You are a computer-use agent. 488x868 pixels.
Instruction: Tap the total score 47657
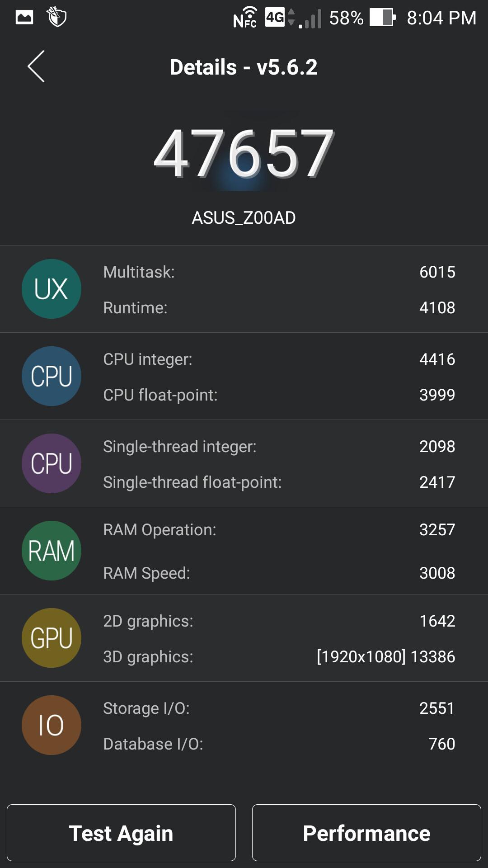coord(244,154)
